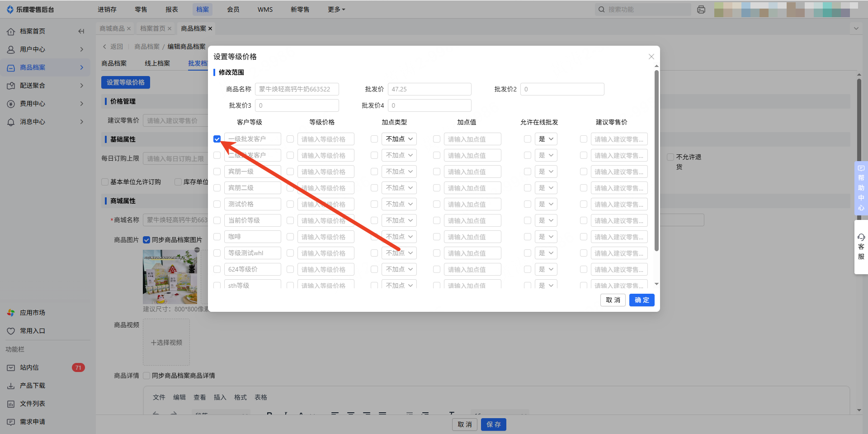The image size is (868, 434).
Task: Click the 乐檬零售后台 logo icon
Action: 10,10
